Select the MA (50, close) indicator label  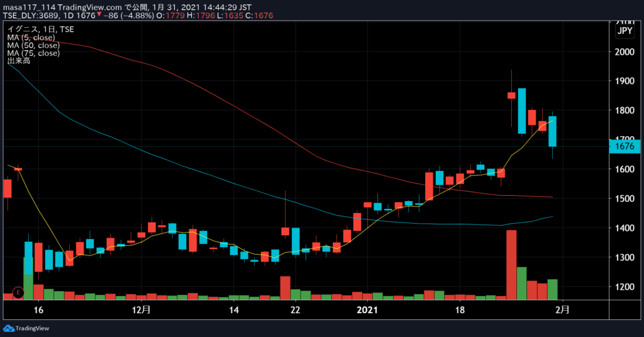[33, 45]
